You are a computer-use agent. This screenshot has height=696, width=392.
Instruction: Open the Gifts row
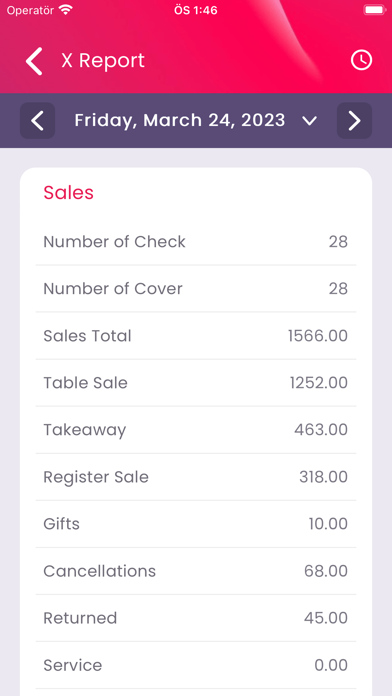pos(196,524)
